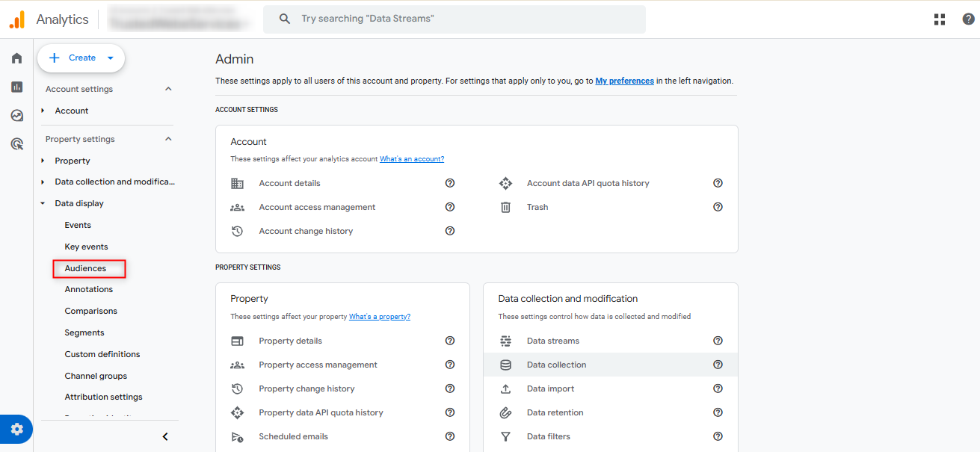Open Segments in the sidebar
The width and height of the screenshot is (980, 452).
(x=84, y=332)
